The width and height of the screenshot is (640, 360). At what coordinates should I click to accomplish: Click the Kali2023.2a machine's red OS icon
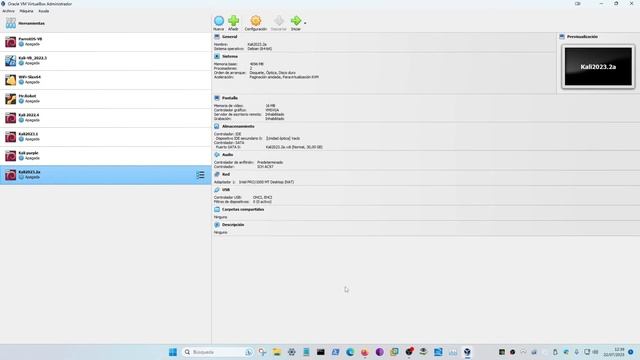coord(11,175)
